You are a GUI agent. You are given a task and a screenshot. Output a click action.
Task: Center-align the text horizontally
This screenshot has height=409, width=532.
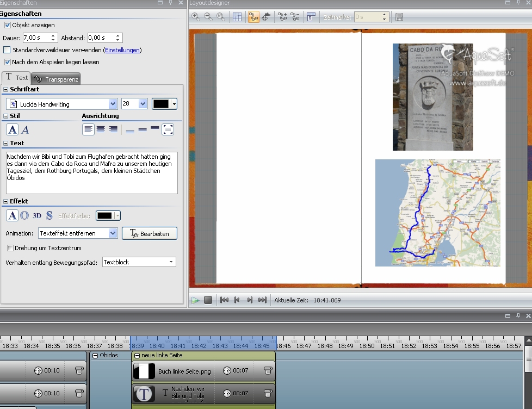(x=101, y=129)
